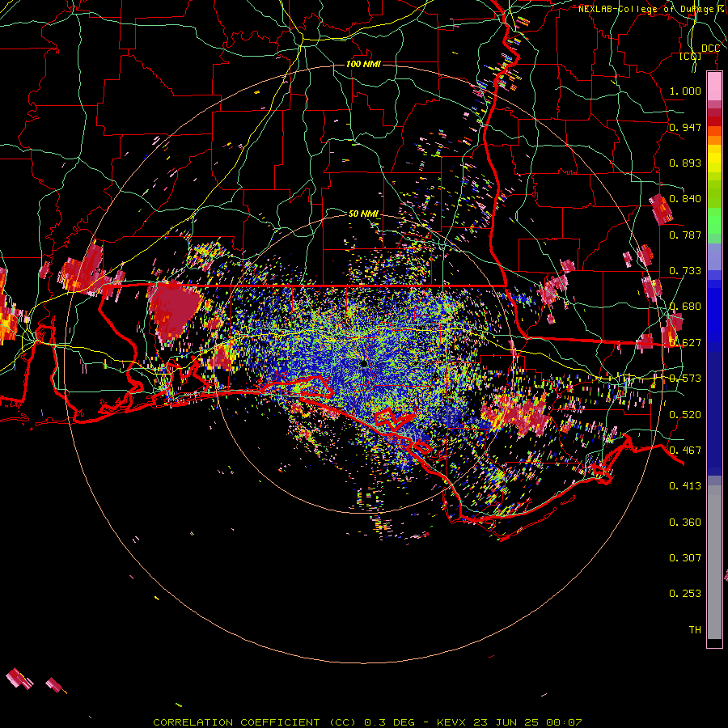Click the 0.360 legend value
The image size is (728, 728).
coord(685,523)
